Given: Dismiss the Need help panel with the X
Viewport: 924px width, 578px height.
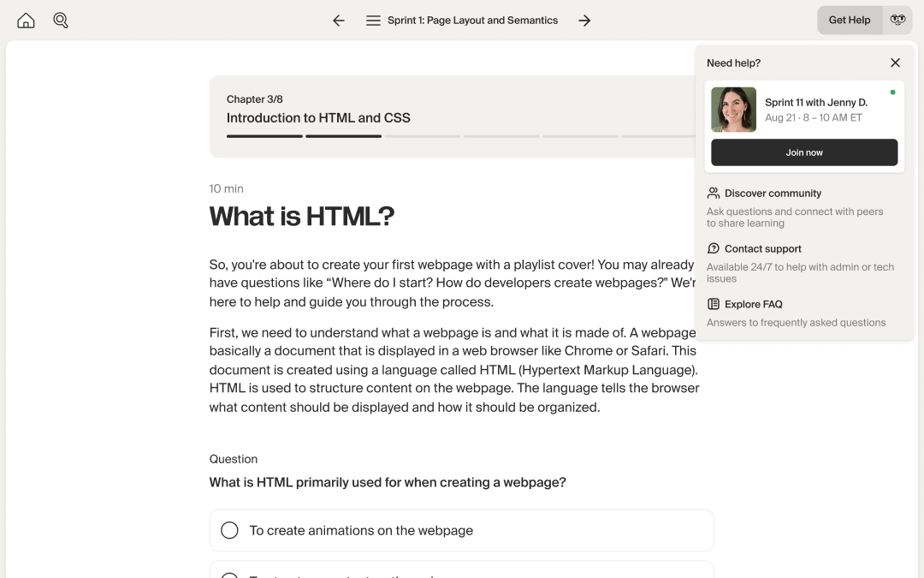Looking at the screenshot, I should click(895, 63).
